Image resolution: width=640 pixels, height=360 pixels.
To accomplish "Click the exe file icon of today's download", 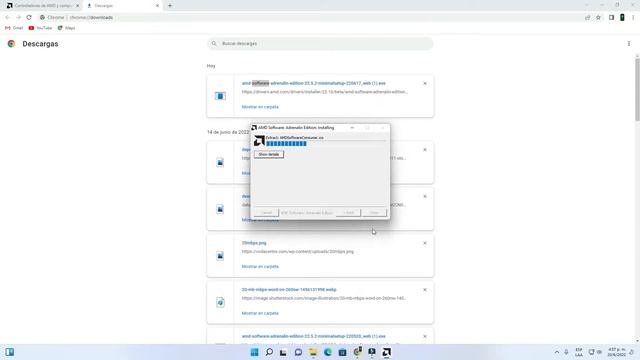I will point(220,96).
